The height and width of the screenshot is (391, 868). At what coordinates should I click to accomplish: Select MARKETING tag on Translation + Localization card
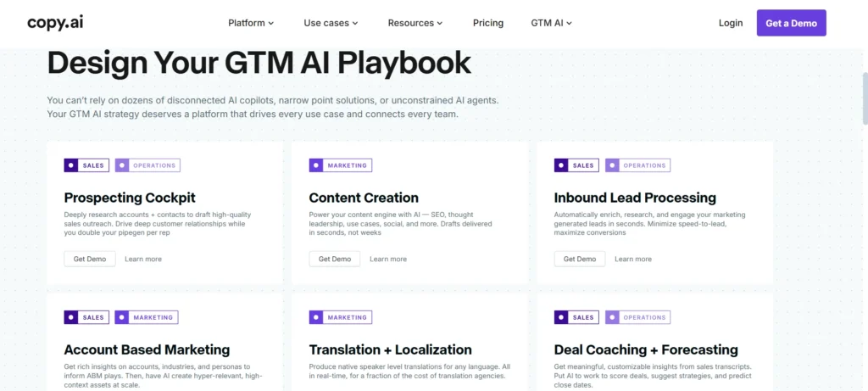pyautogui.click(x=341, y=317)
